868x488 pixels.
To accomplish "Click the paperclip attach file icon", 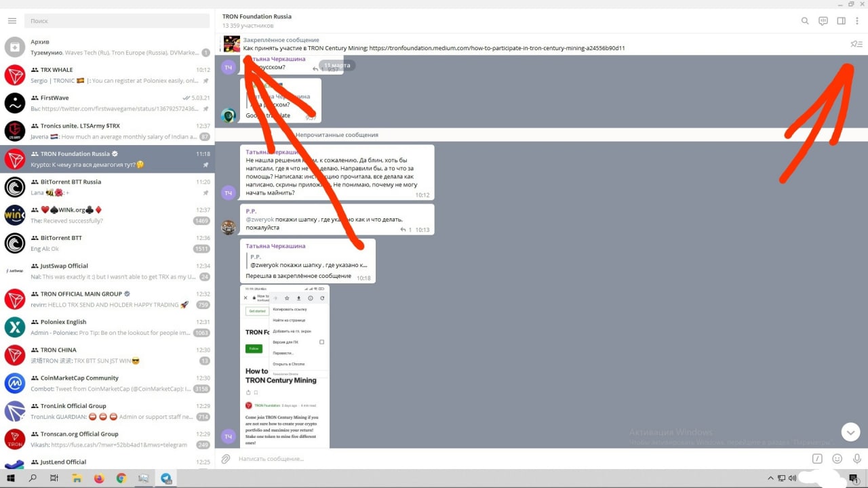I will (226, 459).
